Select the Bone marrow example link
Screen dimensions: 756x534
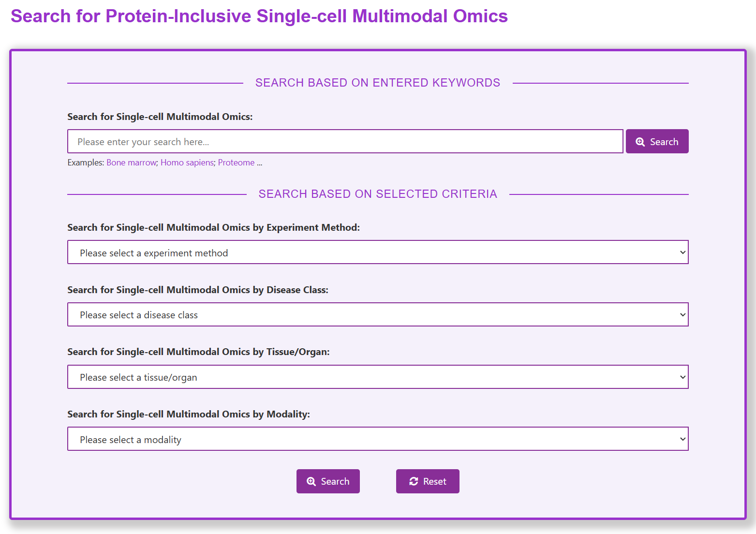(x=132, y=163)
